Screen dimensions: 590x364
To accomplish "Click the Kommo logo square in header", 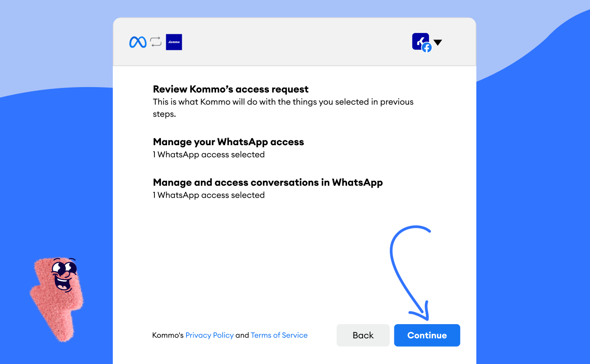I will [x=174, y=42].
